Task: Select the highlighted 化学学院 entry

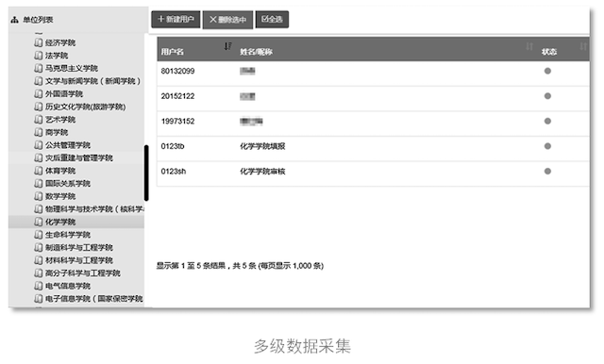Action: pyautogui.click(x=60, y=222)
